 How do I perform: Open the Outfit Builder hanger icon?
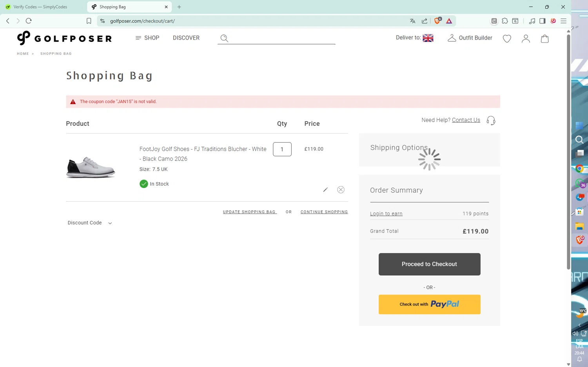[452, 38]
